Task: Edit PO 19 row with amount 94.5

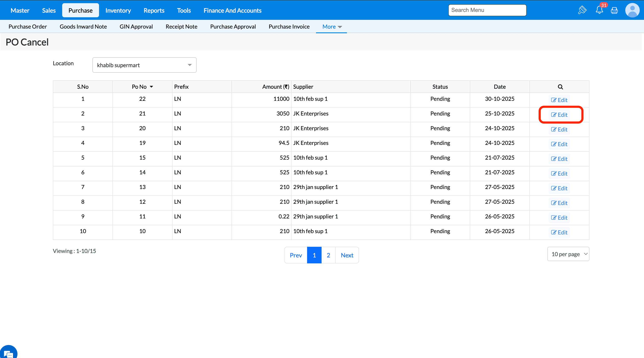Action: click(559, 144)
